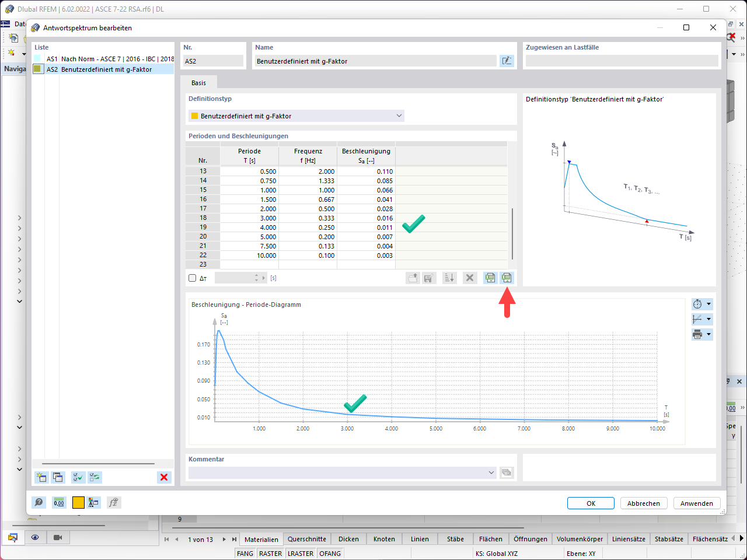Select the acceleration cell 0.110 in row 13

tap(366, 171)
